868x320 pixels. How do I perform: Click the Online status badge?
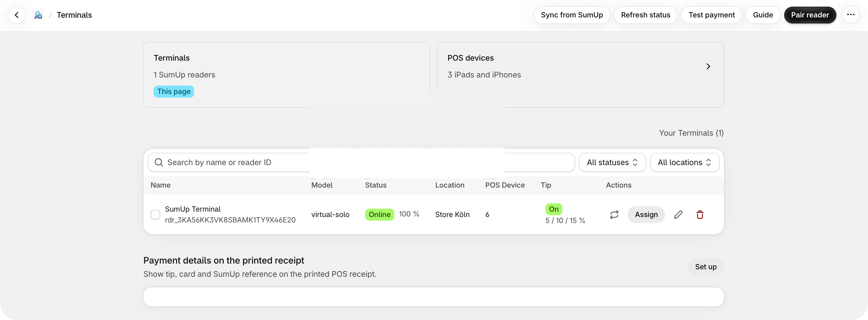pos(379,215)
